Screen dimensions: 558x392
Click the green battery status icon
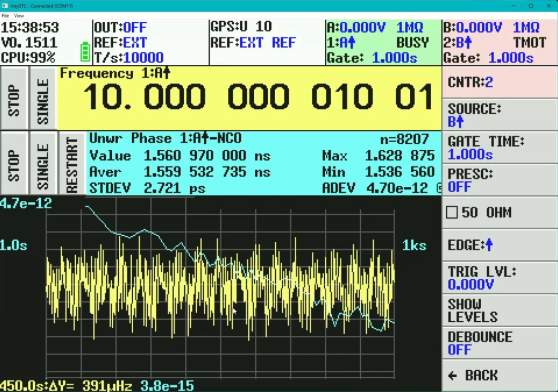(x=85, y=52)
